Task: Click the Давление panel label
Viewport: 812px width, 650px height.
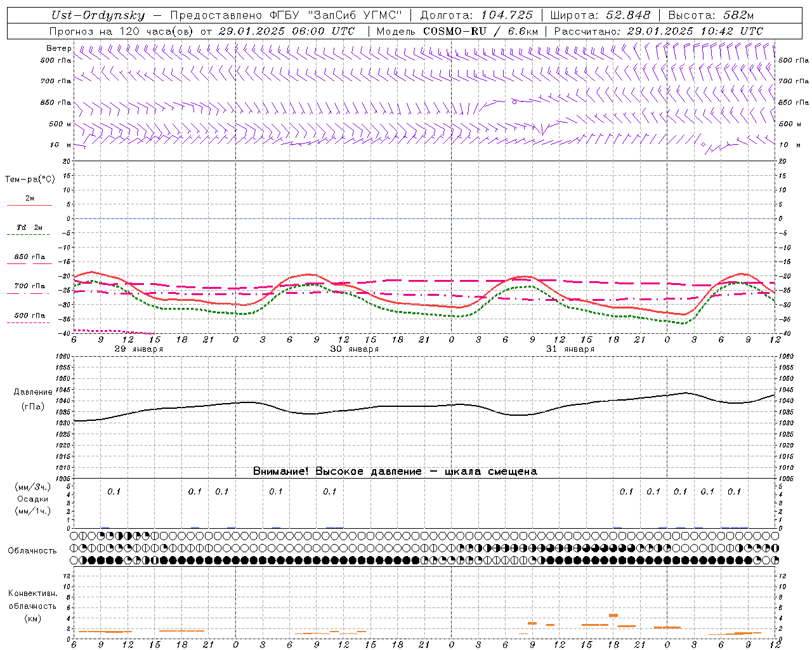Action: click(33, 392)
